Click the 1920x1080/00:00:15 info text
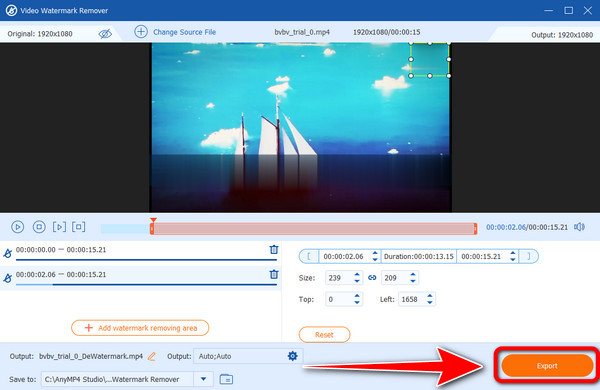Viewport: 600px width, 390px height. [386, 32]
